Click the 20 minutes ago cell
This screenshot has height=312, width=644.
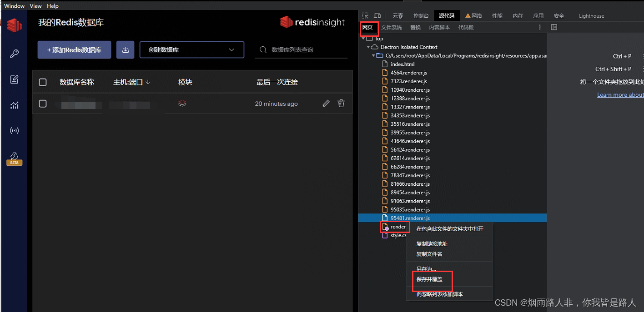tap(277, 104)
